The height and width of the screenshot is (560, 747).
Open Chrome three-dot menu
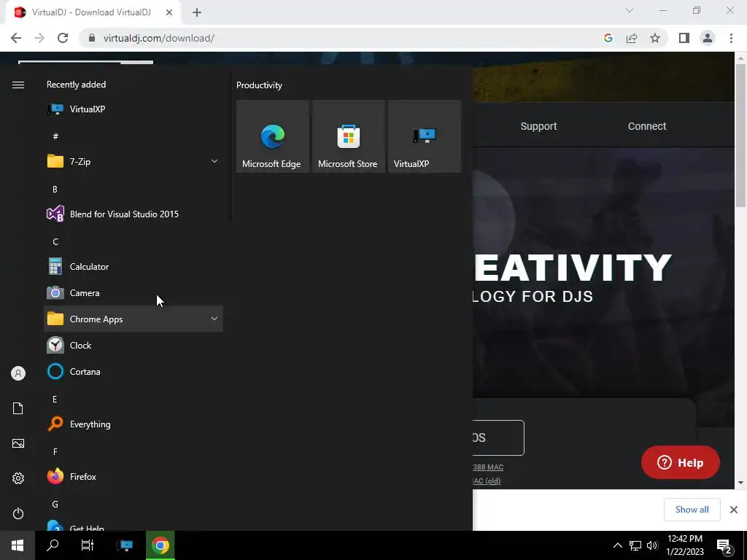(x=731, y=38)
